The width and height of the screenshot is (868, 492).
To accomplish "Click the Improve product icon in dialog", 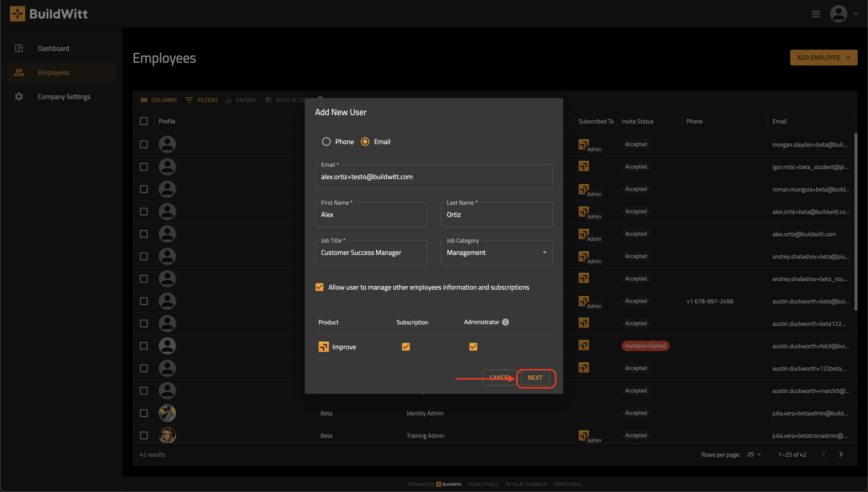I will click(x=324, y=347).
